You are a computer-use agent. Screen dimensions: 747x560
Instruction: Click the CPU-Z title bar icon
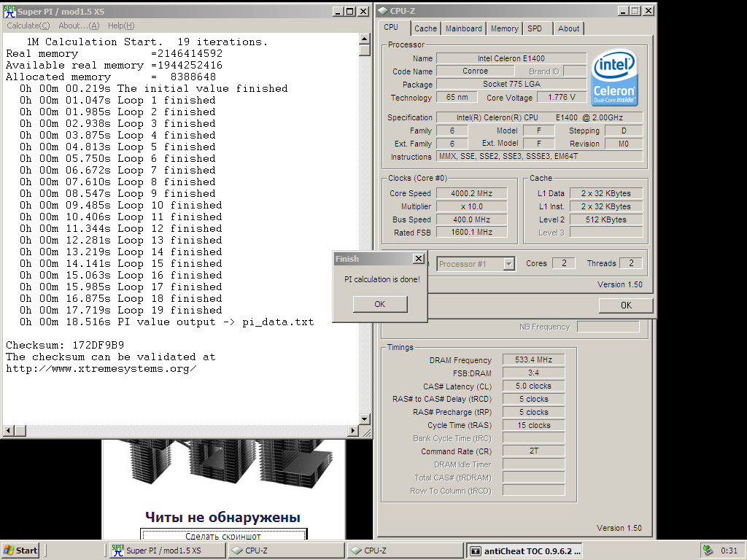coord(383,11)
